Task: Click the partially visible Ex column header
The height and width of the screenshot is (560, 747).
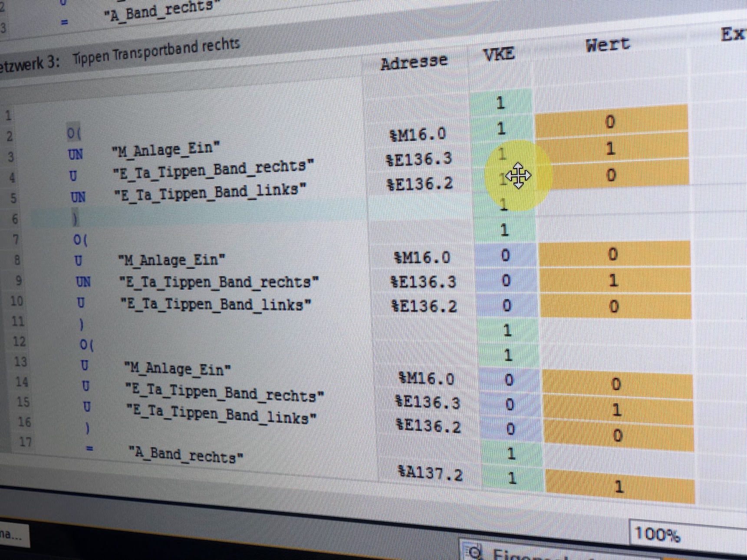Action: tap(733, 34)
